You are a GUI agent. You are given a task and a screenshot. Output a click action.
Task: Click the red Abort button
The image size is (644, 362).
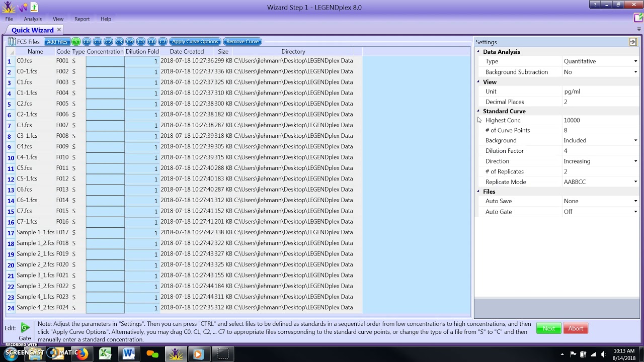point(576,328)
